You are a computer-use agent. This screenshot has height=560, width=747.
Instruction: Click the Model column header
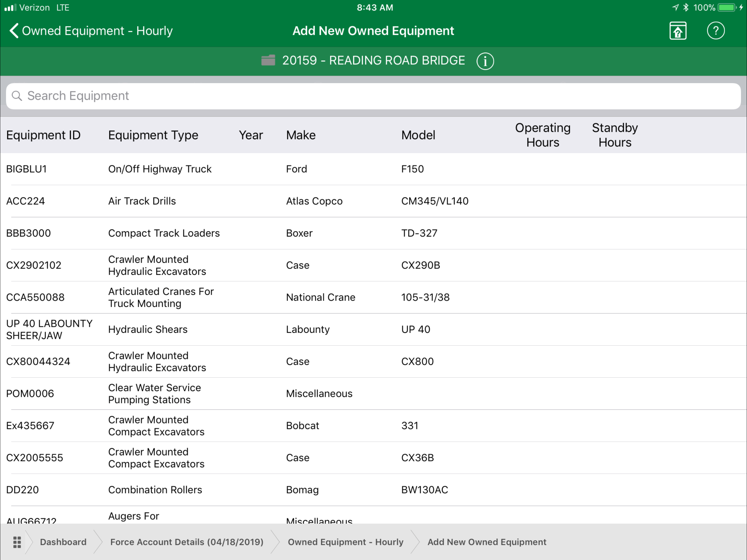pos(418,135)
